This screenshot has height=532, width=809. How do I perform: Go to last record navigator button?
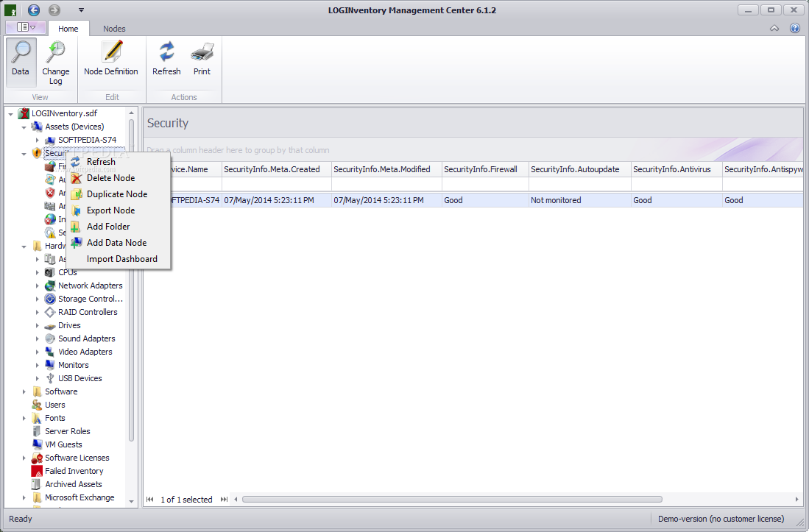[x=224, y=499]
